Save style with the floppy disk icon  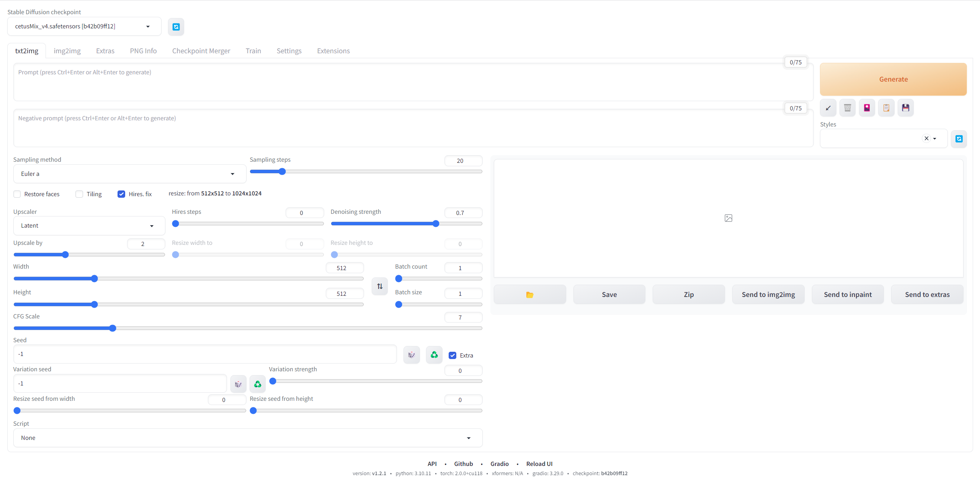click(905, 108)
